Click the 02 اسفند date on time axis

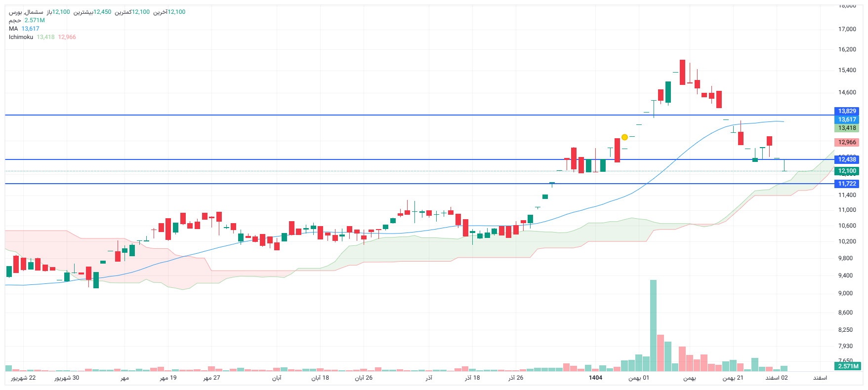pyautogui.click(x=777, y=378)
